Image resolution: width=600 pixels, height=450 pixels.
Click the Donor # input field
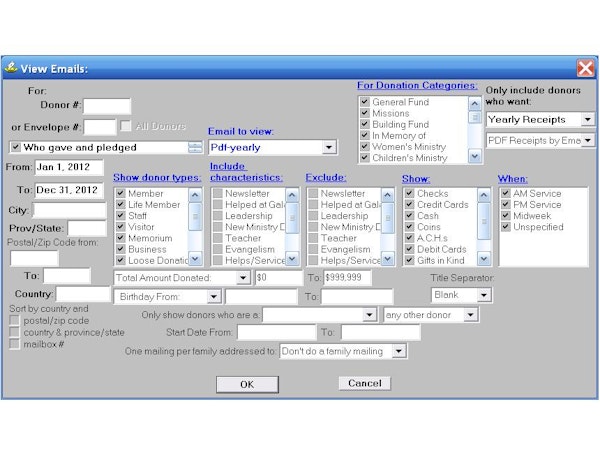tap(108, 105)
